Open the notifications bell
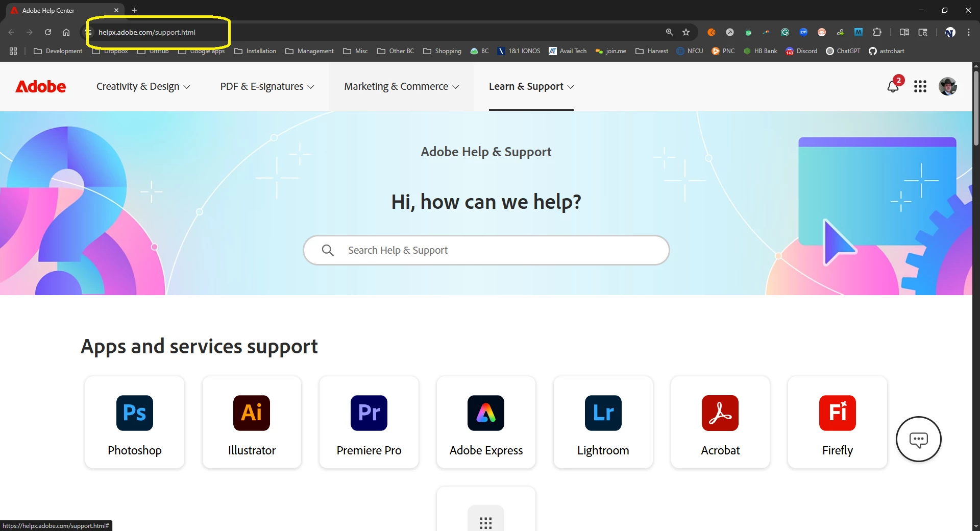980x531 pixels. (x=893, y=86)
